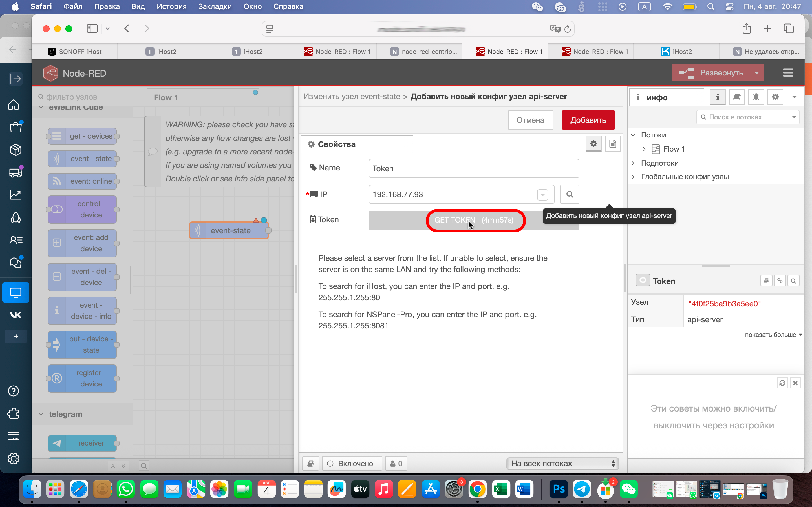Toggle the Включено enabled state button
The image size is (812, 507).
(x=351, y=463)
